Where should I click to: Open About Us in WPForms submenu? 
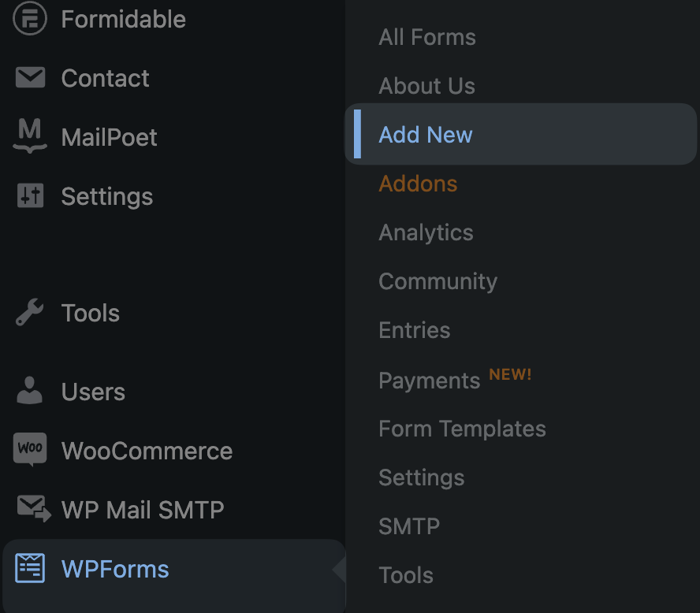[426, 86]
